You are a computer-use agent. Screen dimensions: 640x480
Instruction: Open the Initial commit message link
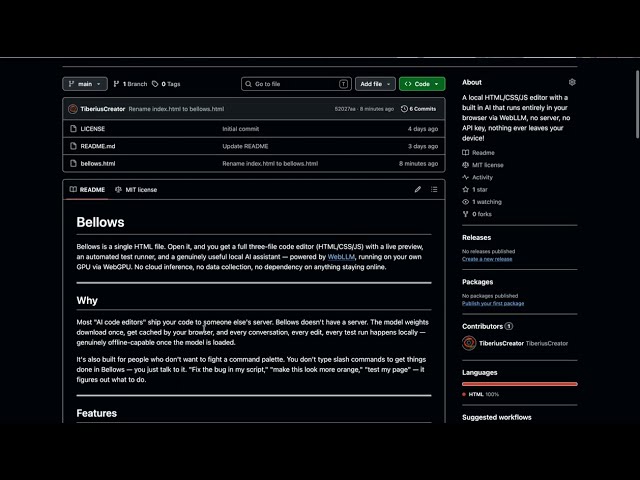[x=240, y=129]
